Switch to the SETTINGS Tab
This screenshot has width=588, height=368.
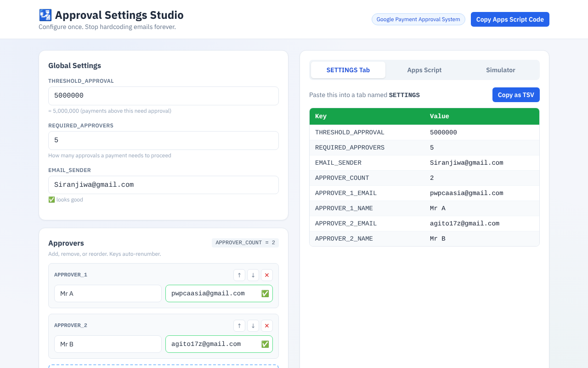tap(348, 70)
